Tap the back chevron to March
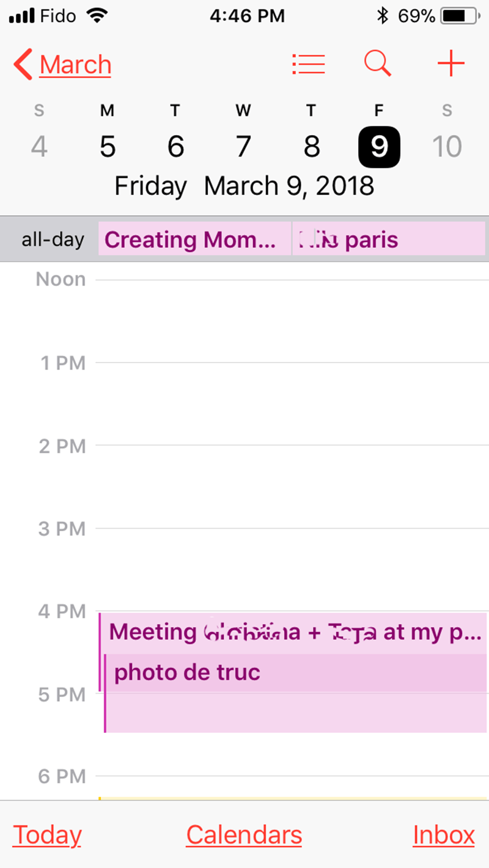489x868 pixels. tap(24, 64)
